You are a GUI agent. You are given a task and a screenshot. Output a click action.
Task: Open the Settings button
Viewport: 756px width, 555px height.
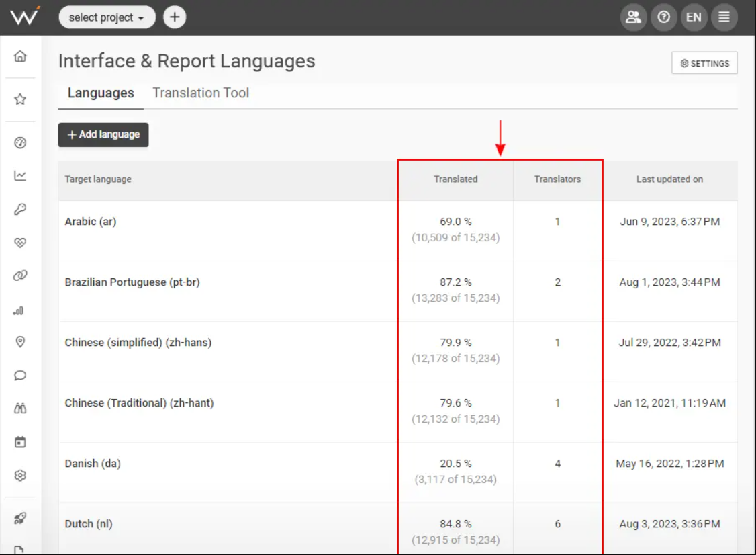(704, 63)
